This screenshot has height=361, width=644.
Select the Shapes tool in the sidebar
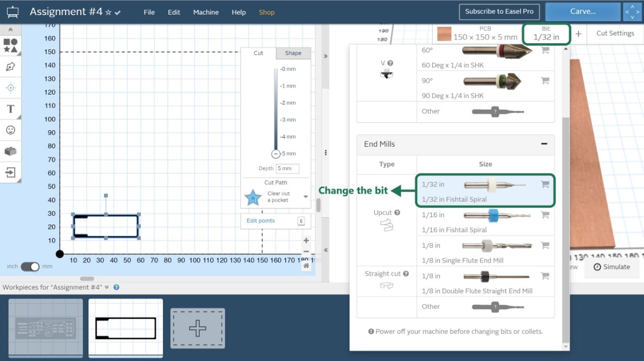click(x=11, y=46)
